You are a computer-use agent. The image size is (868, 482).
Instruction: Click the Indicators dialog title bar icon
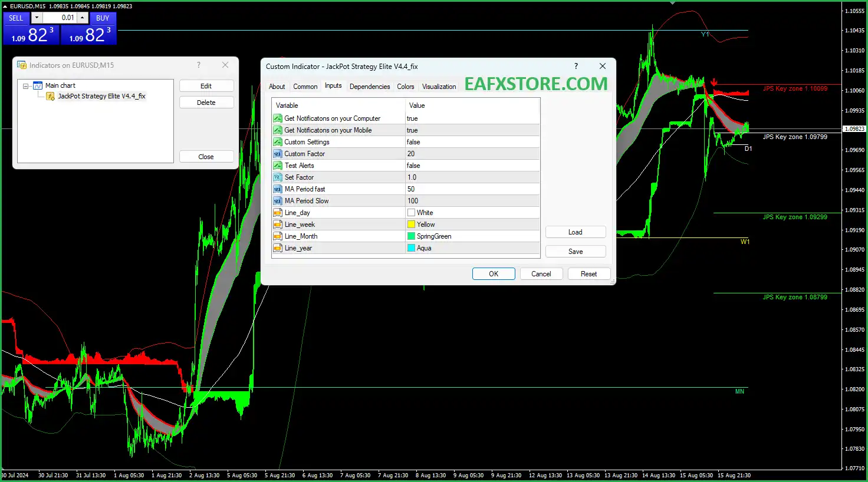coord(22,65)
